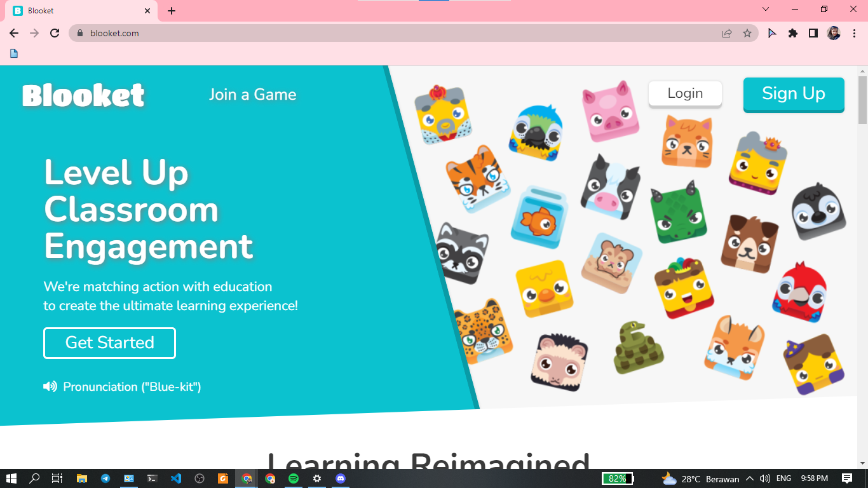Click the pink pig blook

610,111
